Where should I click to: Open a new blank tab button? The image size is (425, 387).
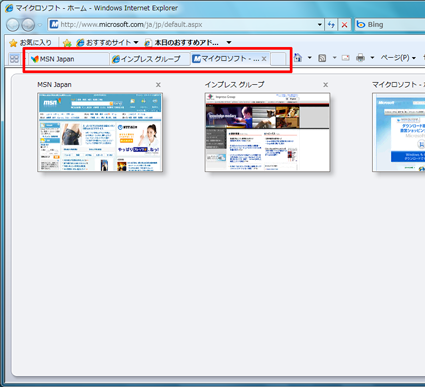(278, 59)
